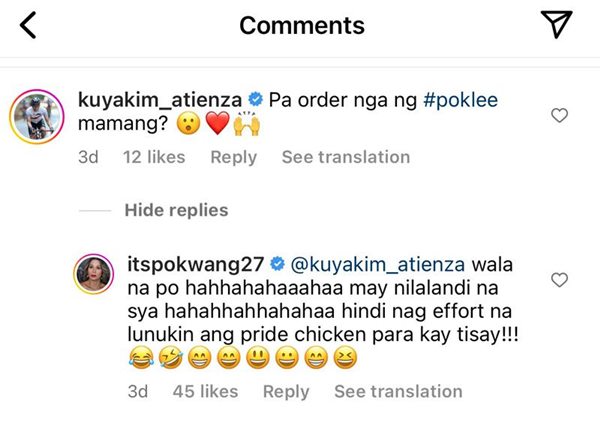Image resolution: width=600 pixels, height=431 pixels.
Task: See translation of itspokwang27's reply
Action: [x=398, y=392]
